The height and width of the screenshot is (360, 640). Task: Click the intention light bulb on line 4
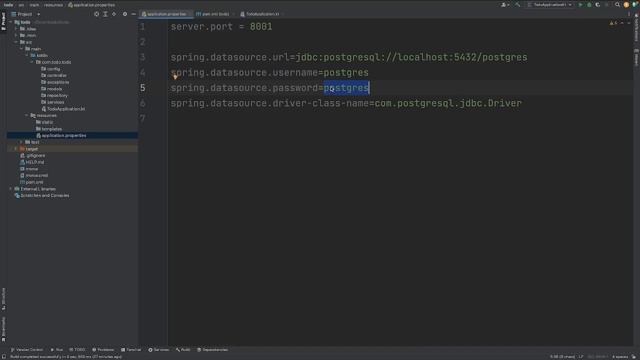pyautogui.click(x=175, y=77)
